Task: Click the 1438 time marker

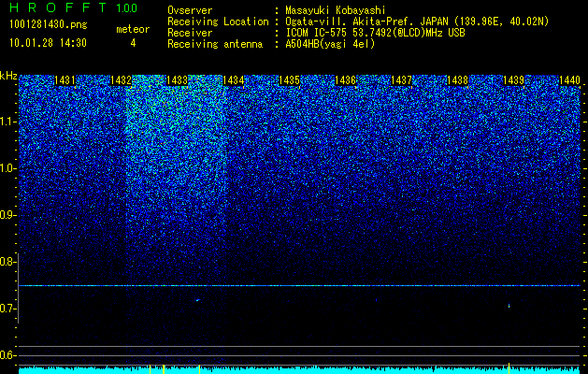Action: [458, 80]
